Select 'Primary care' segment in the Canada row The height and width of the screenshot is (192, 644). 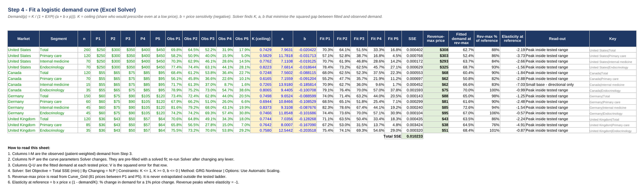tap(59, 79)
